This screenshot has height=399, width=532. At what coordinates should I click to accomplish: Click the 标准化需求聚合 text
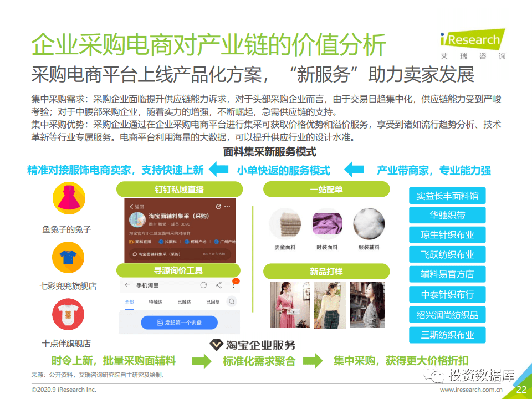(259, 361)
